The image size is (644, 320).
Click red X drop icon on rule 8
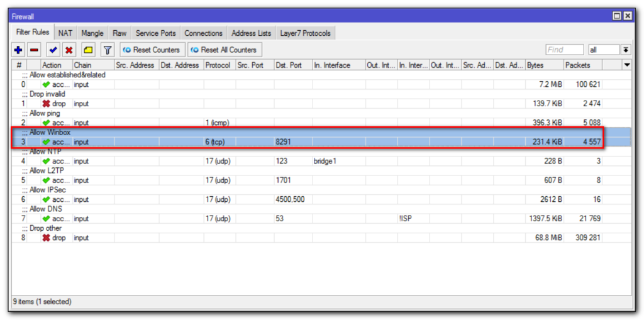click(46, 238)
